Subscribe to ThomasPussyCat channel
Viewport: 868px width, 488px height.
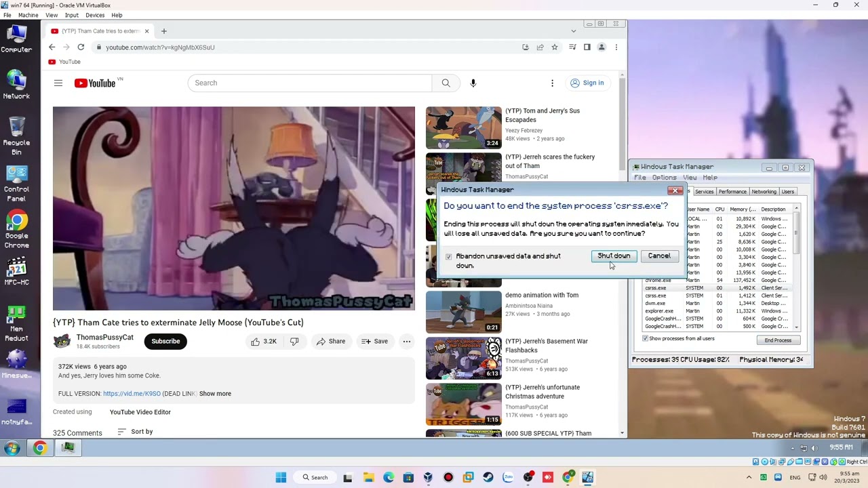165,341
